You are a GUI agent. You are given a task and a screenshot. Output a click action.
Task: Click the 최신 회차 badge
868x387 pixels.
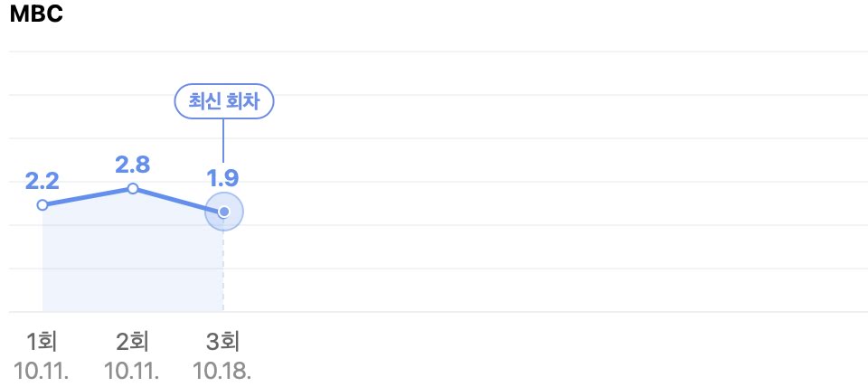(x=224, y=101)
